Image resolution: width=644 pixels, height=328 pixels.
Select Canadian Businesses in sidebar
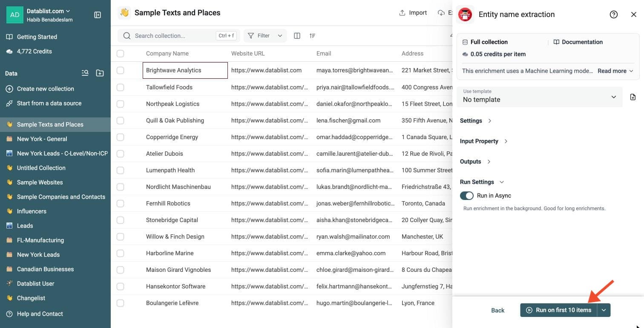[45, 269]
